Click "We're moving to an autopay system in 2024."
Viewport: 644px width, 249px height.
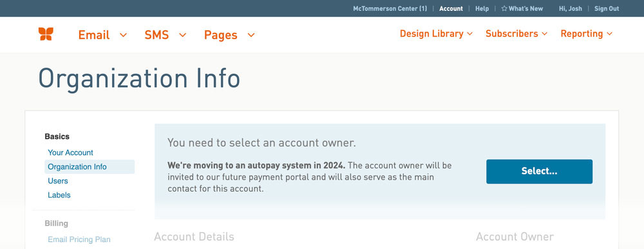click(257, 166)
